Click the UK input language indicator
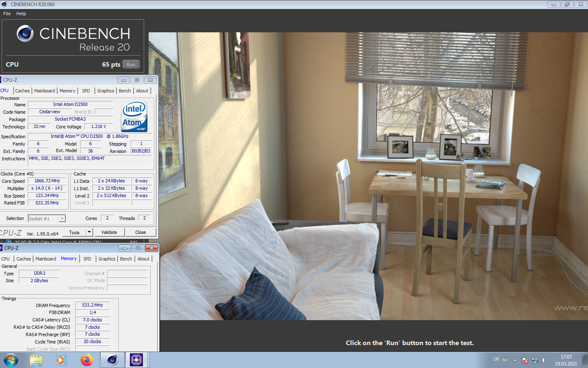Screen dimensions: 588x368 (x=496, y=359)
